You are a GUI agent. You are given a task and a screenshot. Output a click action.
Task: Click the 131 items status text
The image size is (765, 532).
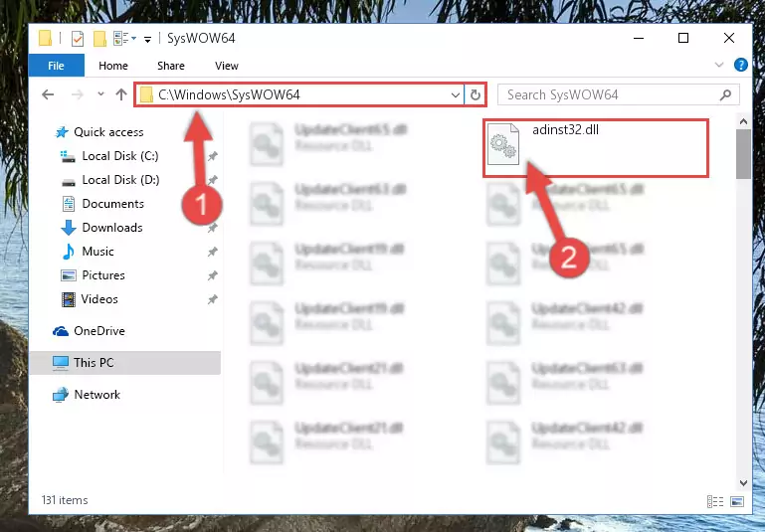pyautogui.click(x=65, y=500)
